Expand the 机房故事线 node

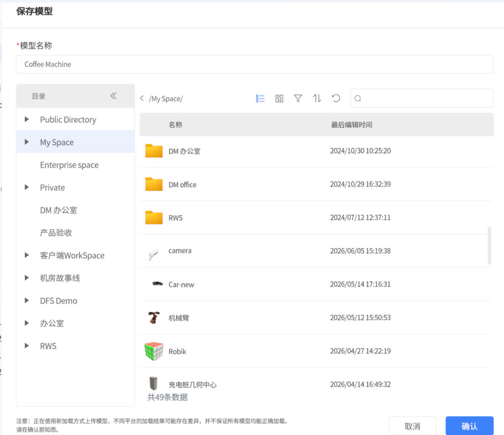tap(27, 278)
